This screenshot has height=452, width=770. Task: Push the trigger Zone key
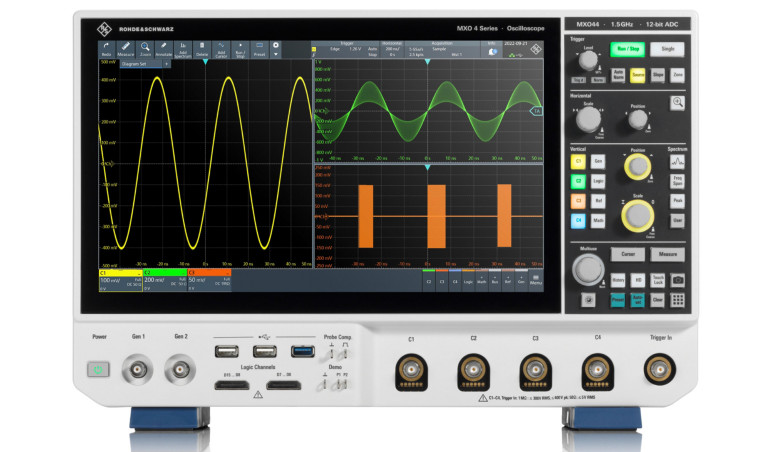click(x=678, y=75)
